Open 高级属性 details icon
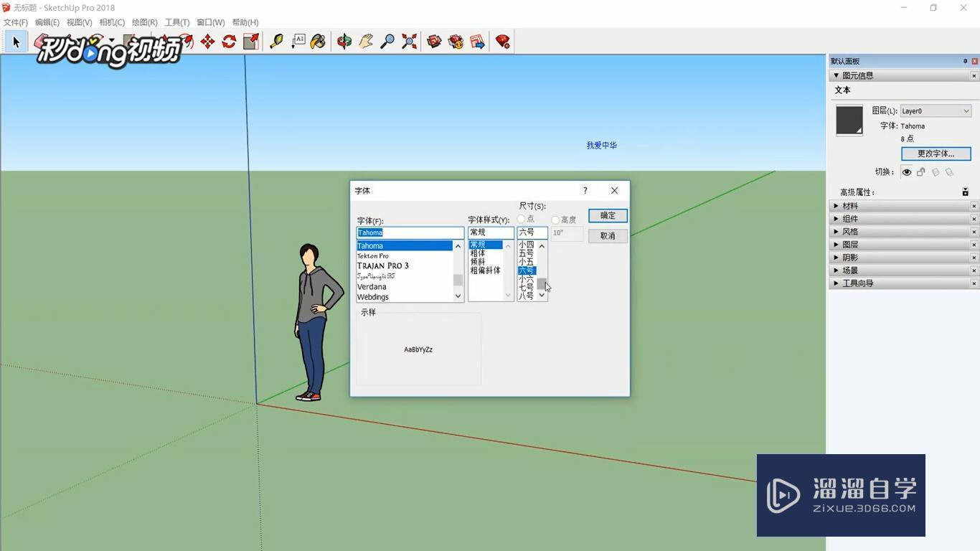Screen dimensions: 980x551 965,192
